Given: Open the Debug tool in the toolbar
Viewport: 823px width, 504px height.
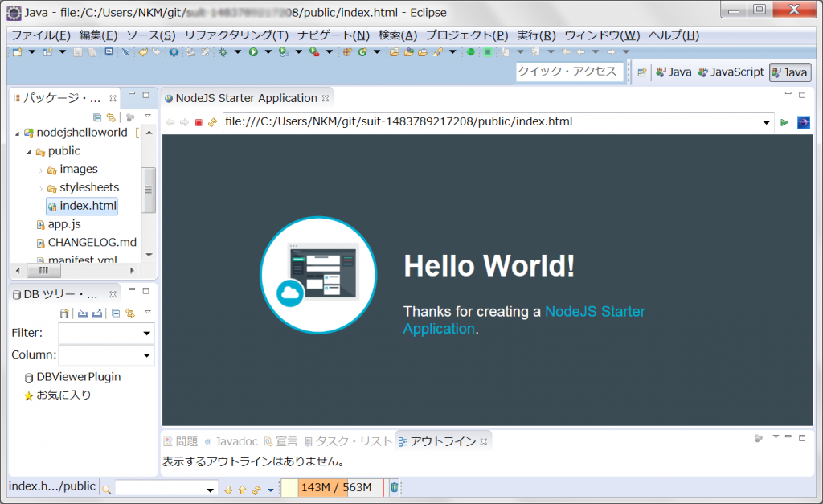Looking at the screenshot, I should click(223, 53).
